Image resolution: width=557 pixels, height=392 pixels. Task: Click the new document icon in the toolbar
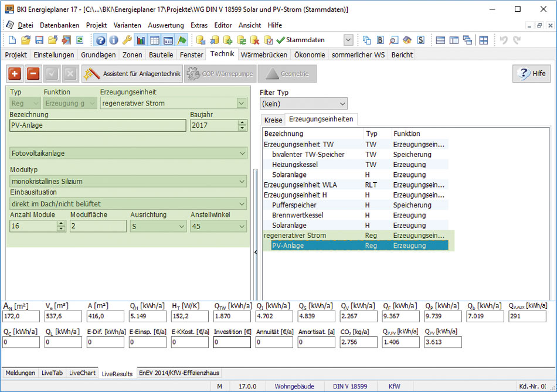click(12, 40)
